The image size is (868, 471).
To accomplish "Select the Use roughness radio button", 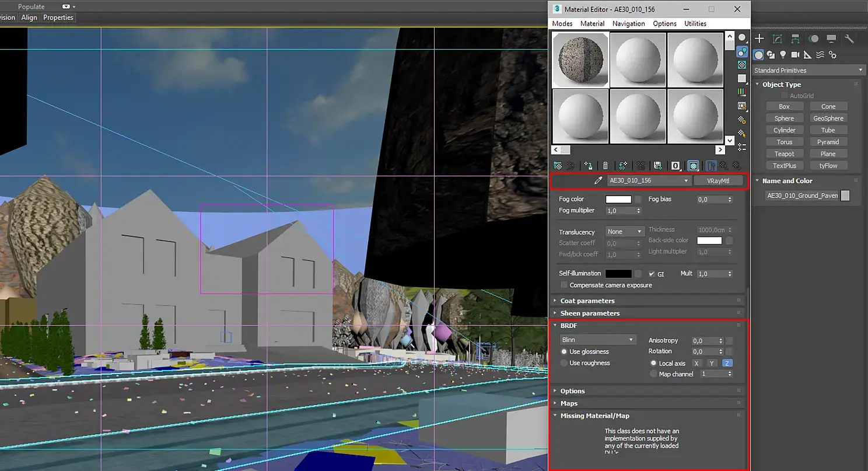I will [x=564, y=363].
